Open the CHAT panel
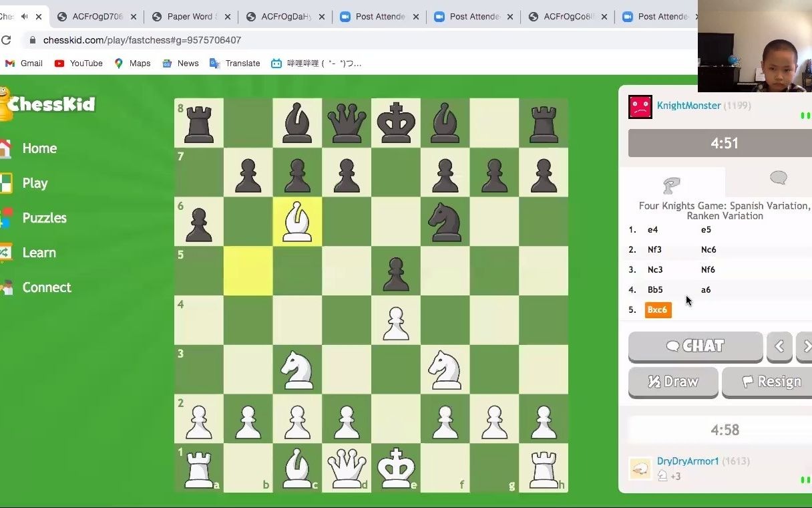 pos(695,346)
